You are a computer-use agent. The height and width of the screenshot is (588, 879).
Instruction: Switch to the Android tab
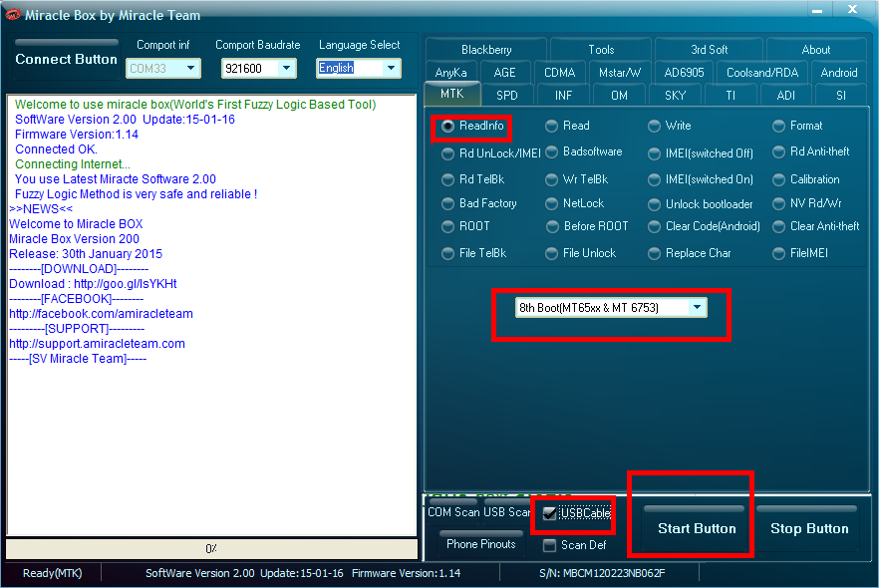tap(839, 73)
